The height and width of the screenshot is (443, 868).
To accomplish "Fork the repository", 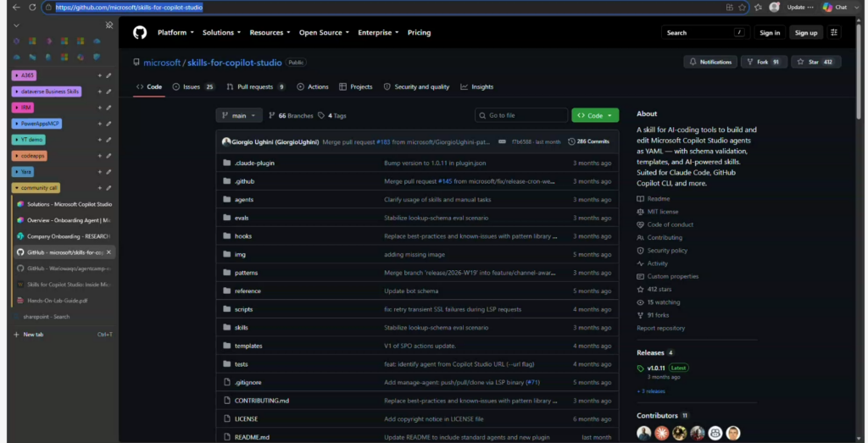I will pyautogui.click(x=763, y=62).
